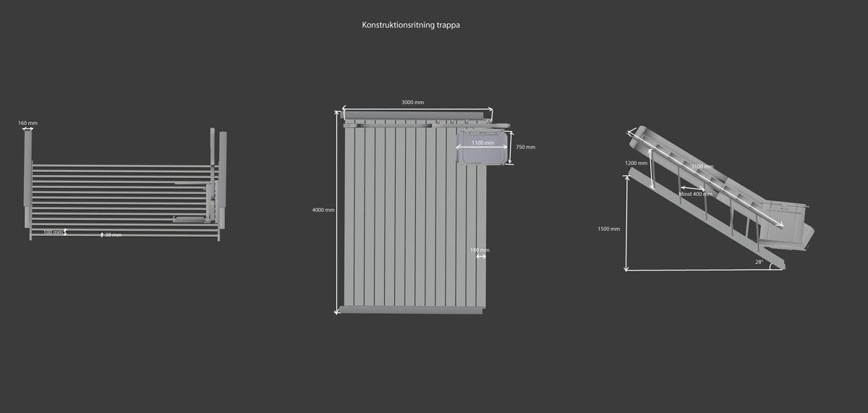
Task: Select the 3000 mm width label
Action: (x=413, y=103)
